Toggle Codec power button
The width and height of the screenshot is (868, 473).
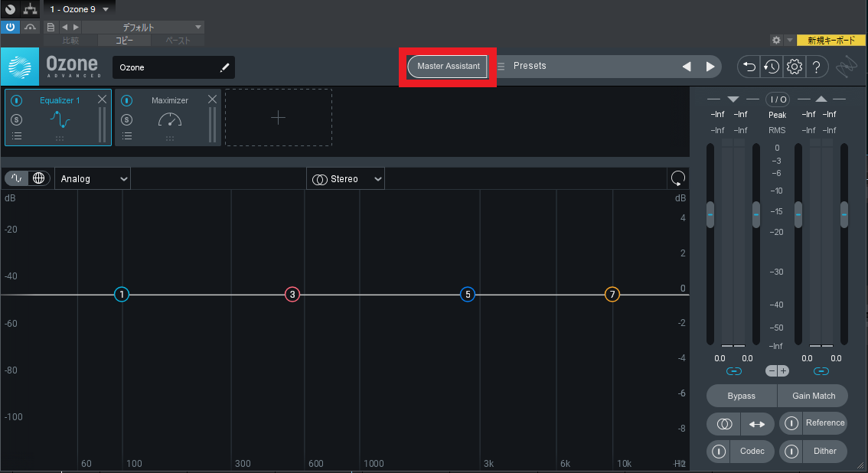719,452
